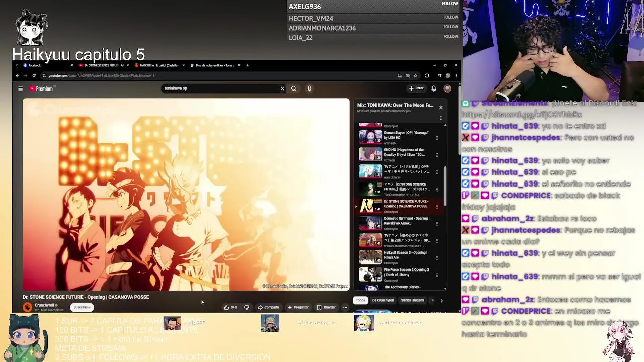Bookmark this page with the star icon
644x362 pixels.
tap(415, 76)
